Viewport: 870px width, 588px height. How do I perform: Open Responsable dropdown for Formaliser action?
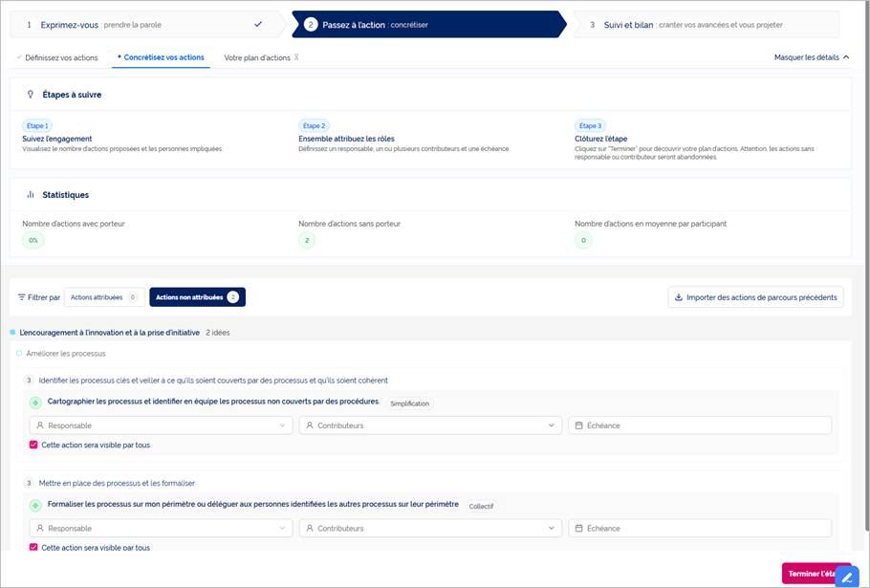[161, 528]
